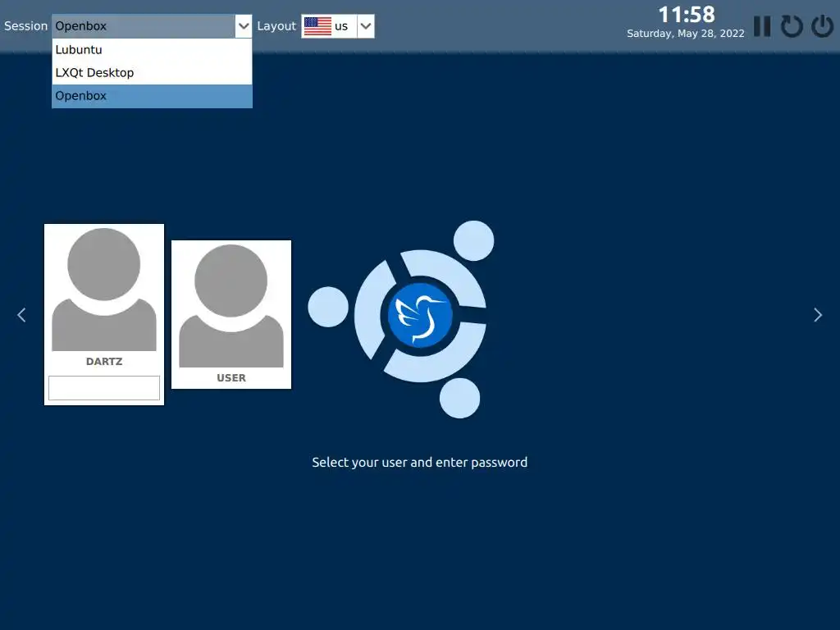The image size is (840, 630).
Task: Click the power off icon
Action: click(822, 26)
